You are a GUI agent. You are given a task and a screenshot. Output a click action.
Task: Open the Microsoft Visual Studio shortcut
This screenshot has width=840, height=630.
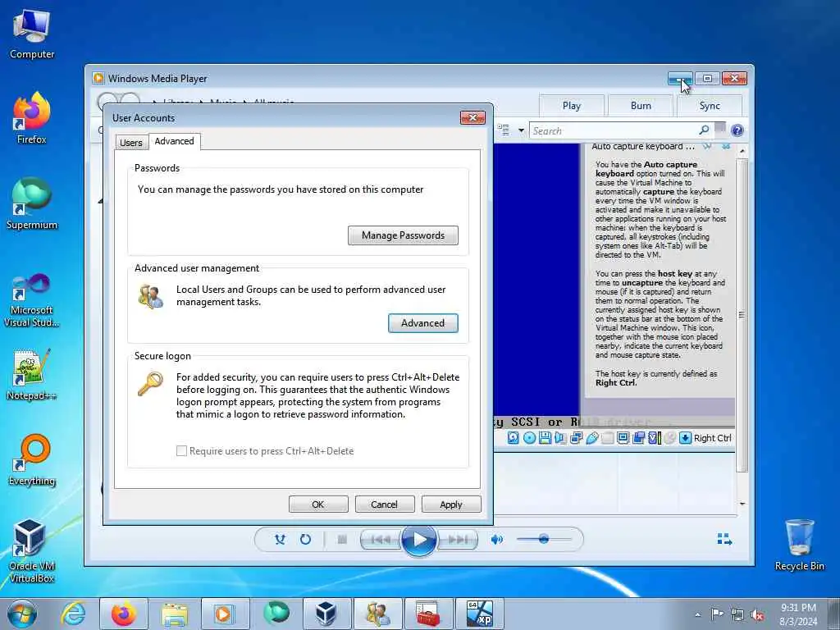pyautogui.click(x=32, y=300)
